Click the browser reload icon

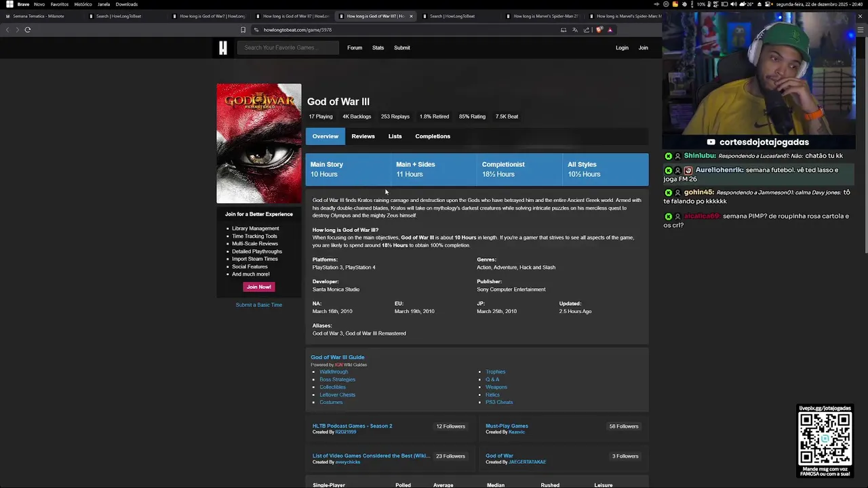[x=28, y=30]
